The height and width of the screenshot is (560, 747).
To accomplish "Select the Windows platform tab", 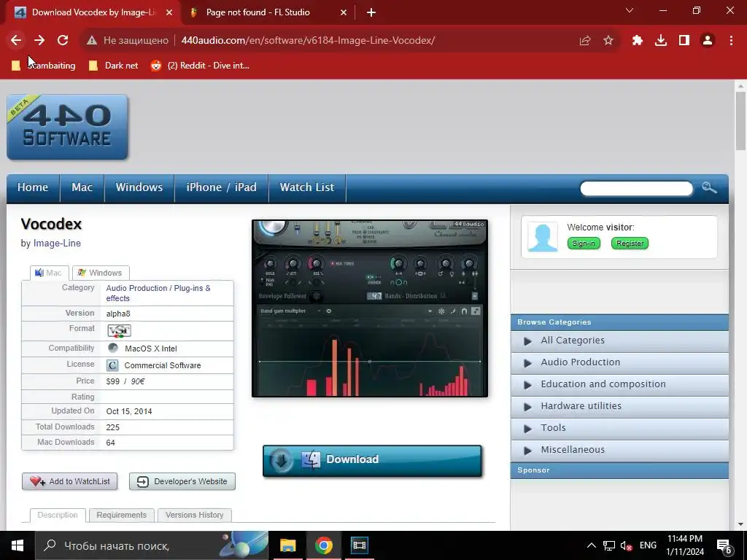I will (101, 273).
